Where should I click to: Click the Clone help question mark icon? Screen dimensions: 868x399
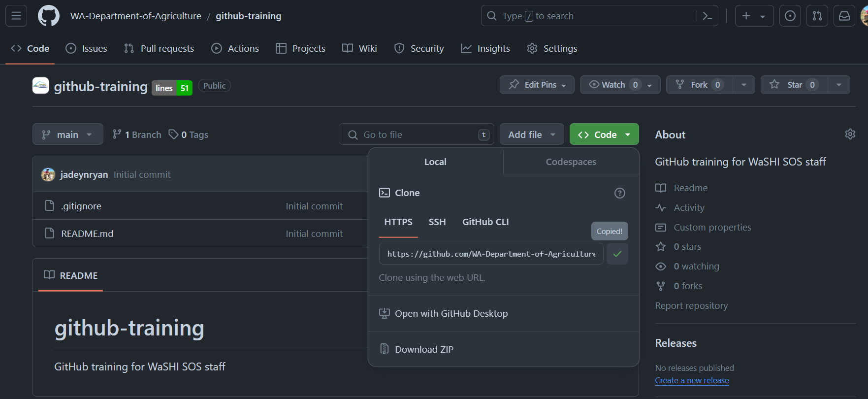click(x=619, y=193)
